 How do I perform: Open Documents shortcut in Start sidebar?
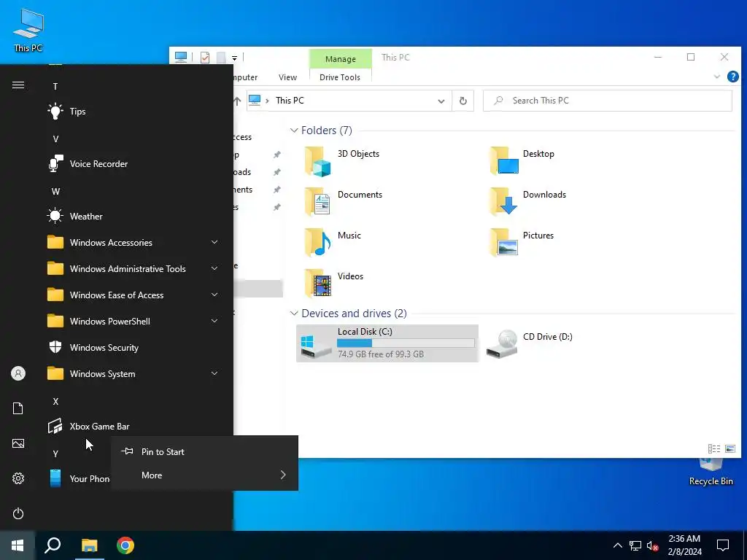[x=18, y=408]
